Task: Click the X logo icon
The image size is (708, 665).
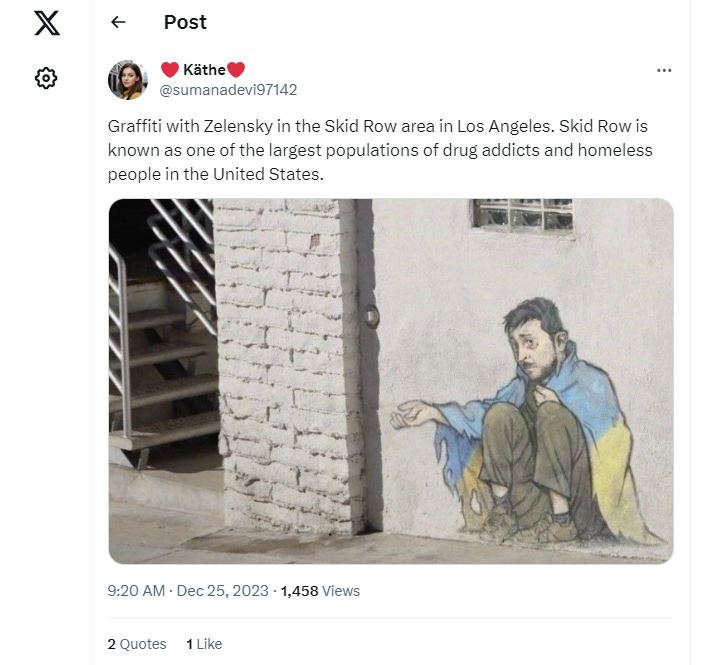Action: pyautogui.click(x=47, y=22)
